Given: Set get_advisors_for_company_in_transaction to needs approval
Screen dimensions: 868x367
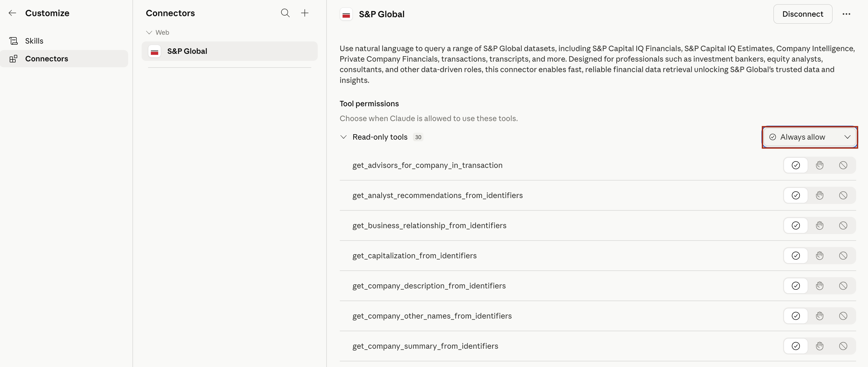Looking at the screenshot, I should [x=820, y=165].
